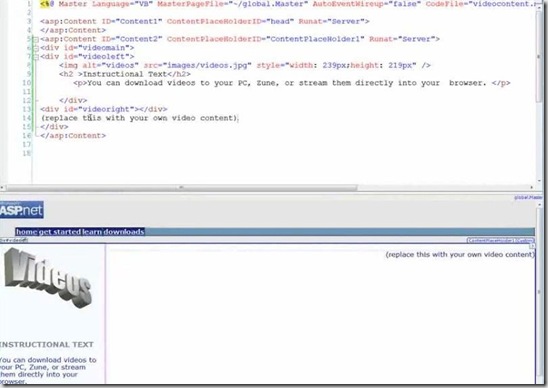Image resolution: width=548 pixels, height=388 pixels.
Task: Open the ContentPlaceHolder1 smart tag arrow
Action: (x=532, y=247)
